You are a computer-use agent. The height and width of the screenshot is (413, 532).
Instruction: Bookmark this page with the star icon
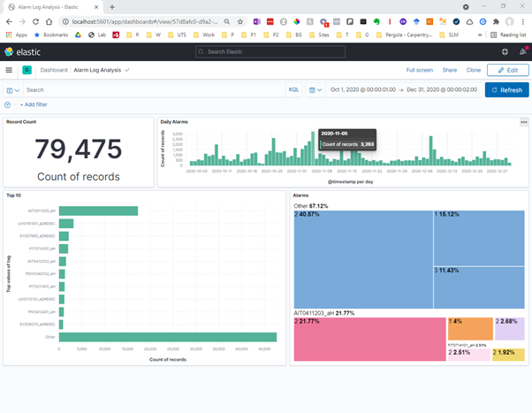(x=240, y=21)
